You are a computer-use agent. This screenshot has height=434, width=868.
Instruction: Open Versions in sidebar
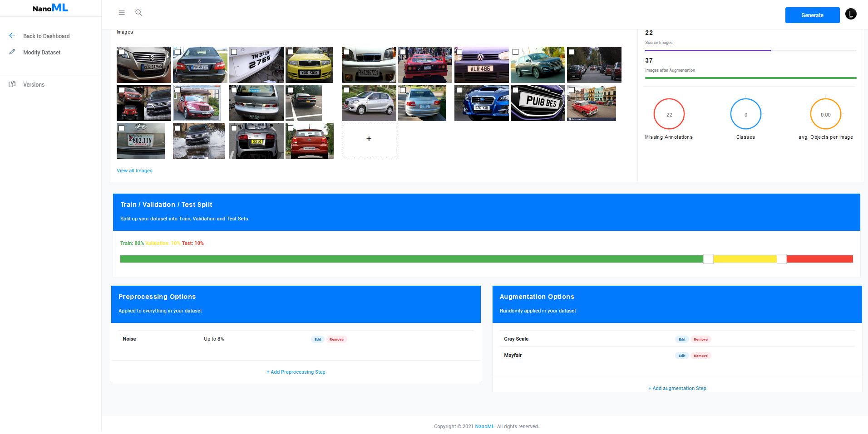[34, 84]
